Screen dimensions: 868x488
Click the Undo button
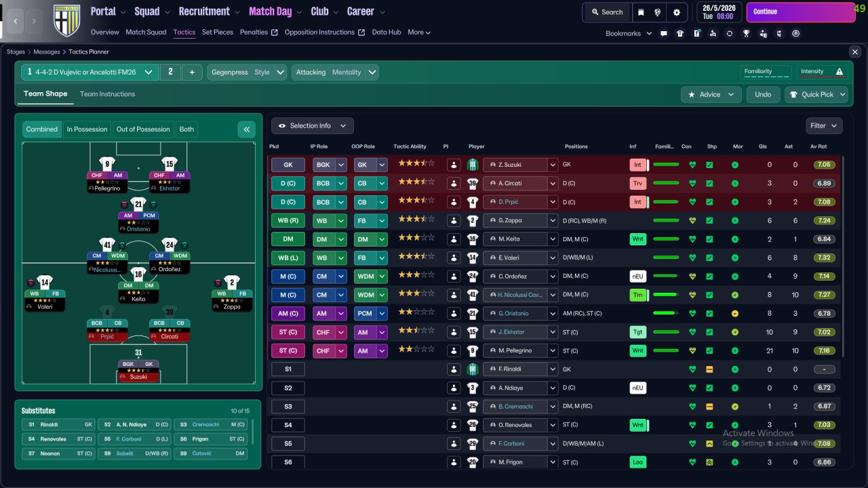[763, 94]
